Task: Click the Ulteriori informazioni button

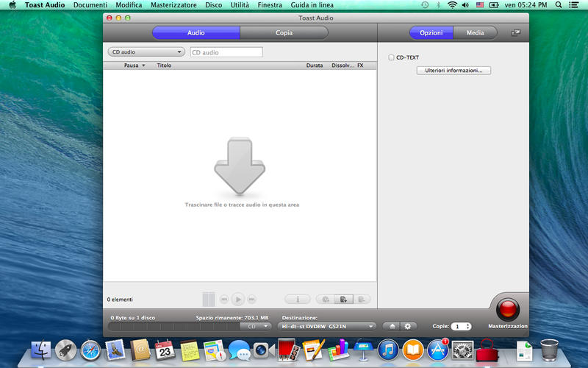Action: point(453,71)
